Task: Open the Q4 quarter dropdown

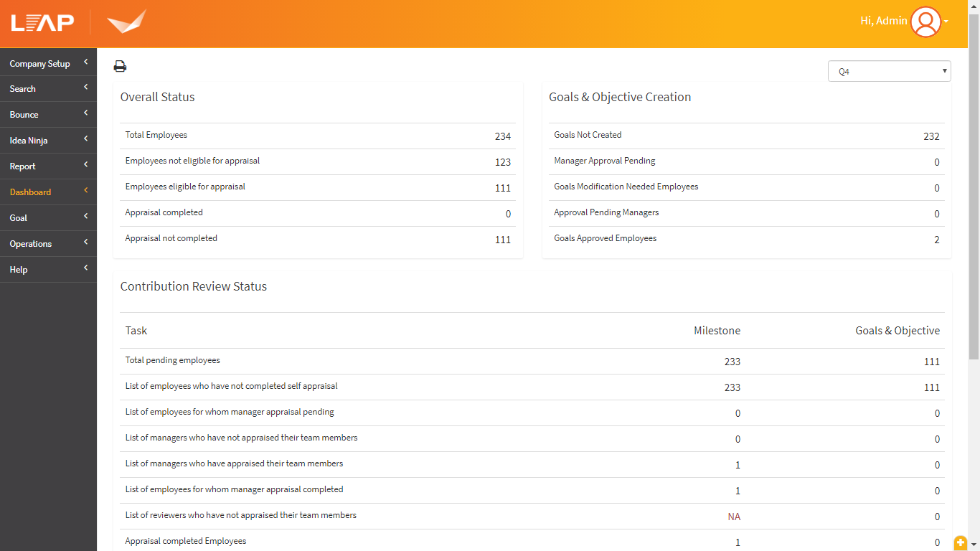Action: 889,71
